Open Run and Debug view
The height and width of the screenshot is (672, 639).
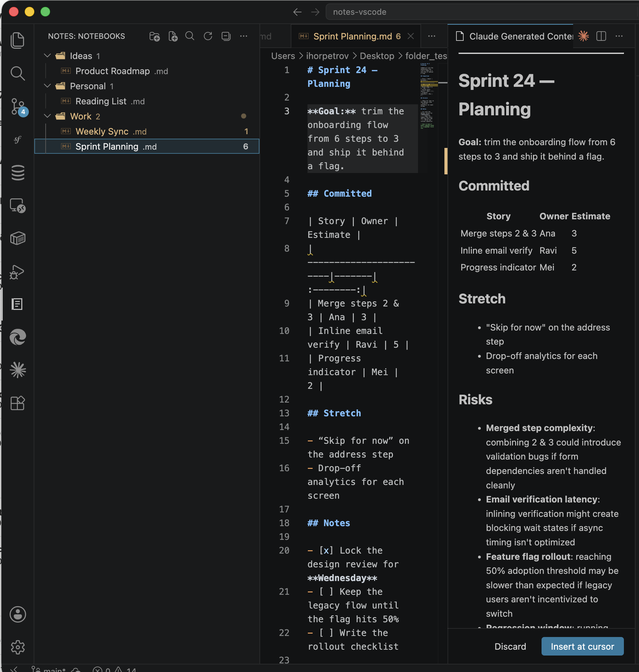(18, 271)
